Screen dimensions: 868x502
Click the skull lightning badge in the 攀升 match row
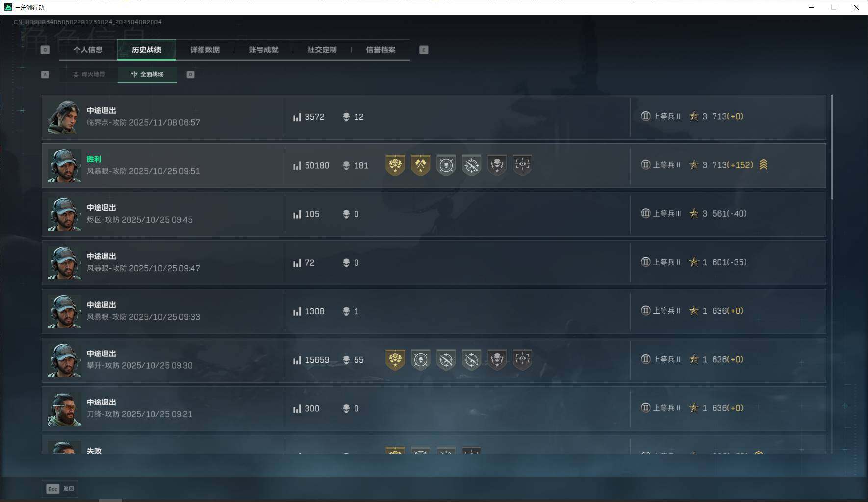(x=497, y=360)
